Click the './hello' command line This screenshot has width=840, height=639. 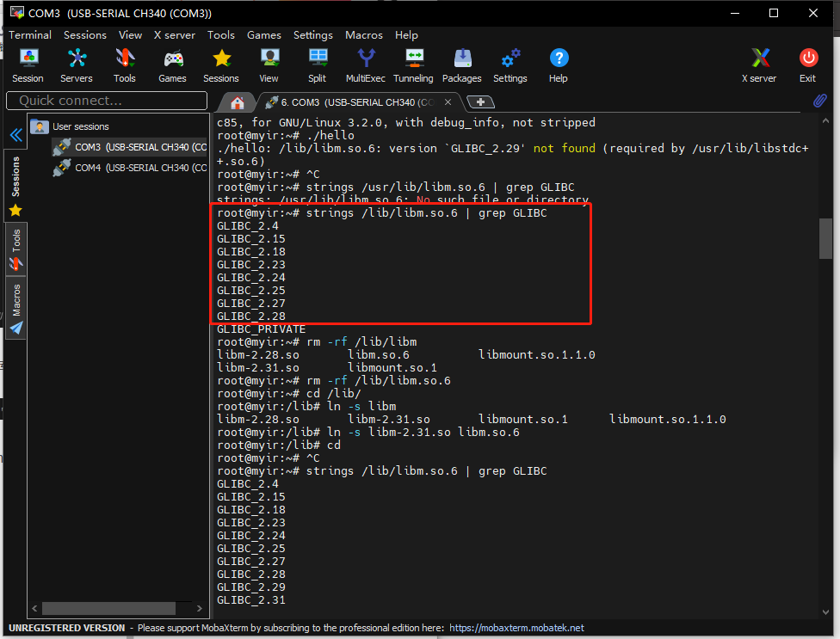pos(286,135)
